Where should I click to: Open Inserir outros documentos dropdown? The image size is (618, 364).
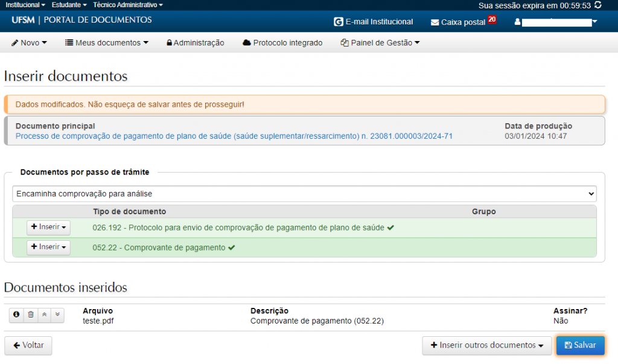(x=486, y=345)
